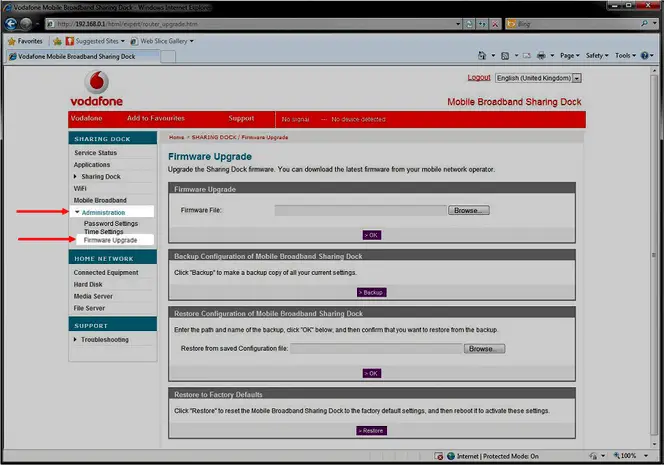Image resolution: width=665 pixels, height=465 pixels.
Task: Click OK in Firmware Upgrade section
Action: [372, 235]
